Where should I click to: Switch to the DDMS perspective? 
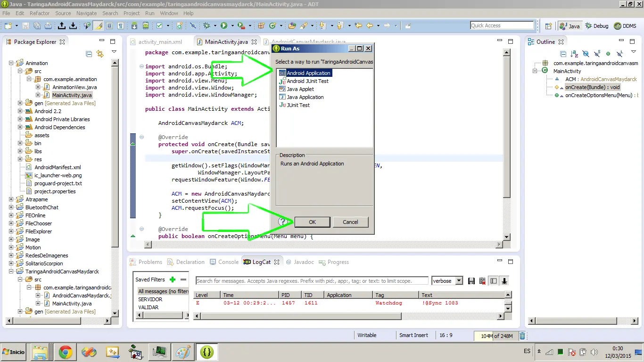(x=625, y=26)
